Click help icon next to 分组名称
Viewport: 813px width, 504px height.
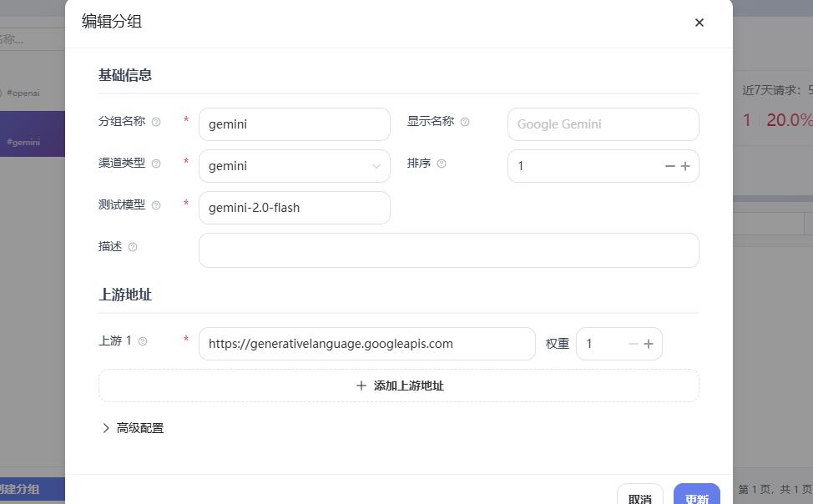(x=156, y=122)
